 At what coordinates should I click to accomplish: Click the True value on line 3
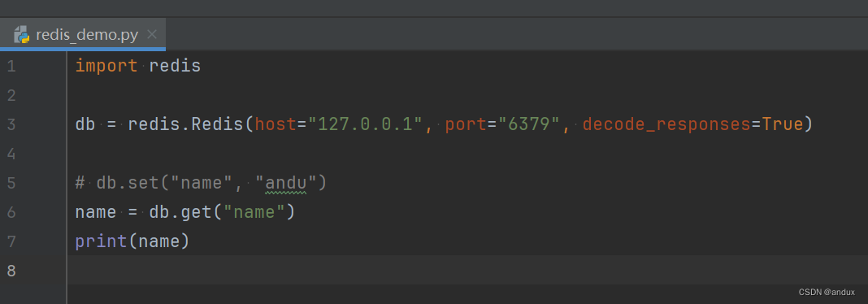783,124
